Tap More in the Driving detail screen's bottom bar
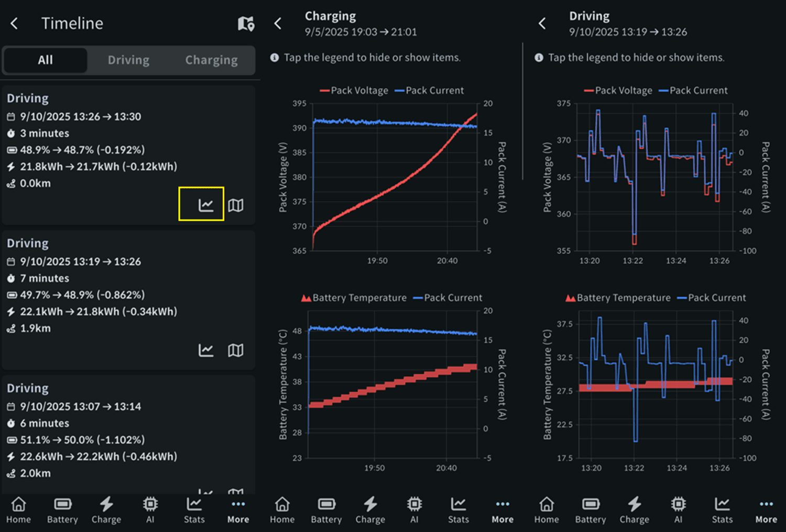This screenshot has width=786, height=532. tap(767, 511)
